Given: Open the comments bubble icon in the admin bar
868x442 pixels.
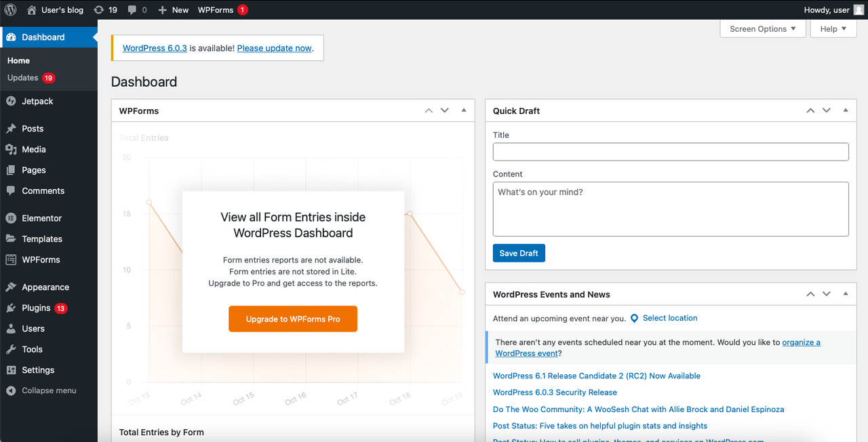Looking at the screenshot, I should click(132, 10).
